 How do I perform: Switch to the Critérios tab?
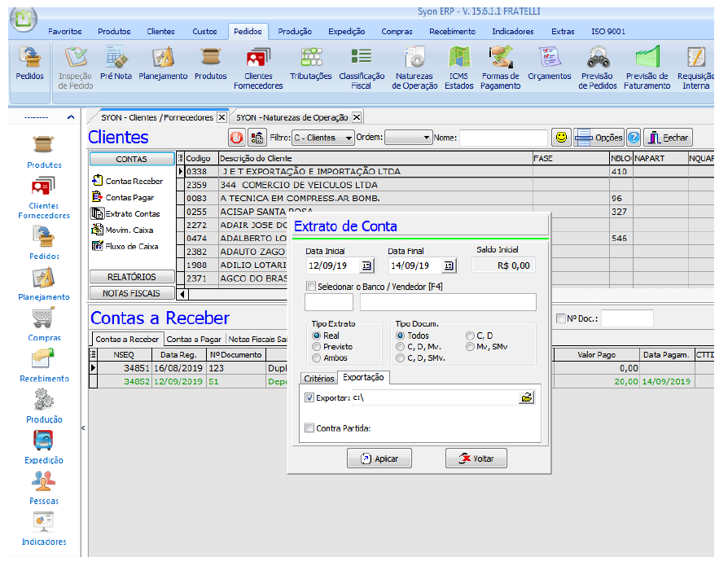[x=319, y=379]
